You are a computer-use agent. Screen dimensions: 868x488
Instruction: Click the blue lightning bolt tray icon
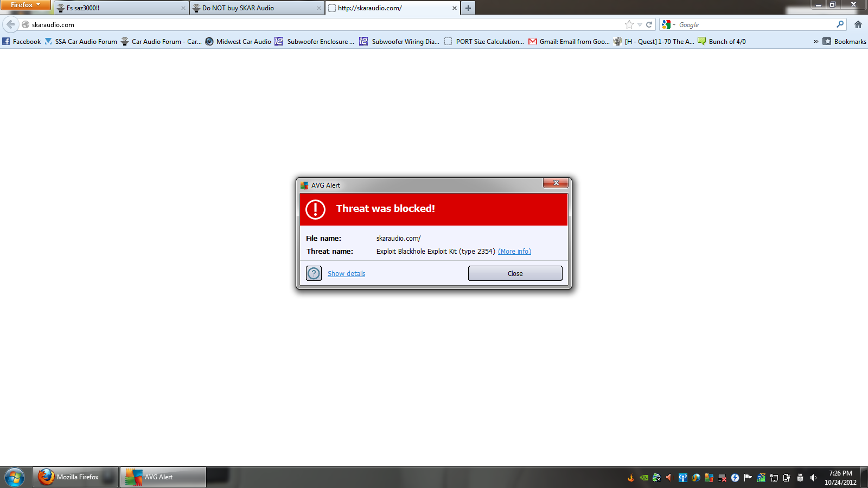click(735, 478)
